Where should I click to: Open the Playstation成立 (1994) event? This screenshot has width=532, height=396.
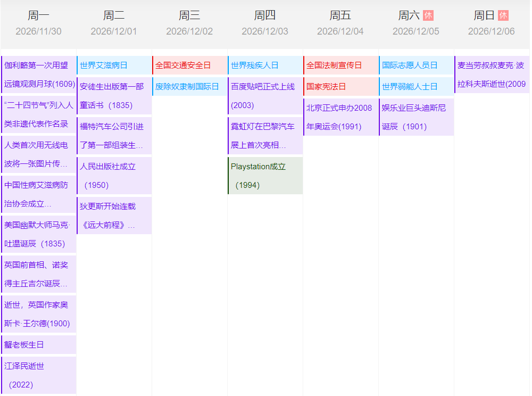point(265,176)
